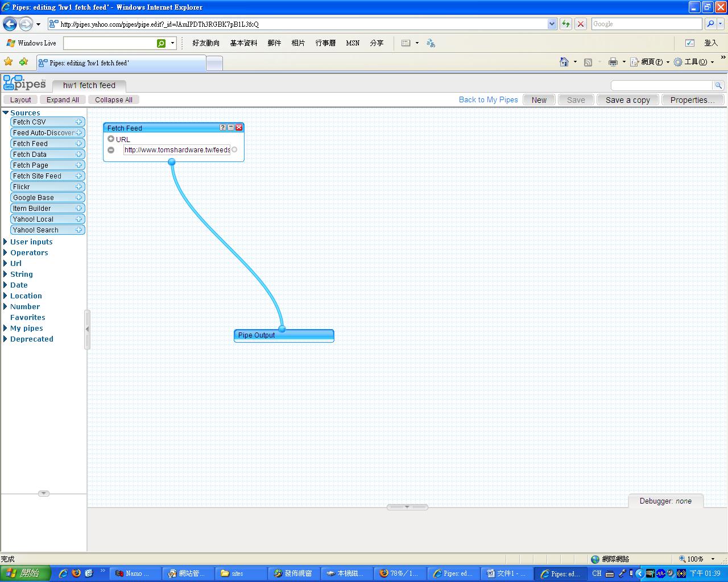The width and height of the screenshot is (728, 582).
Task: Add another URL field with the plus icon
Action: click(x=111, y=139)
